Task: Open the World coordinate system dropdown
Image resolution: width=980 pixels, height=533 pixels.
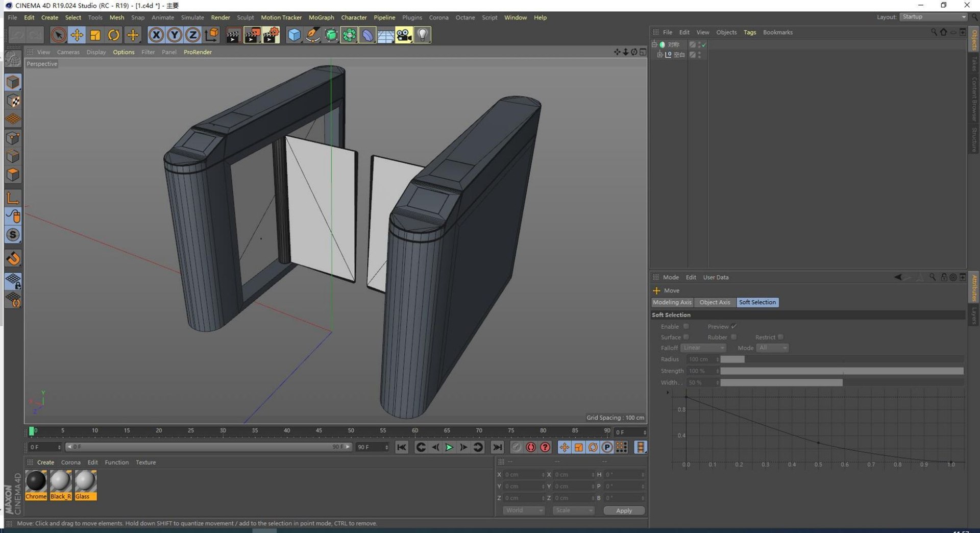Action: coord(524,511)
